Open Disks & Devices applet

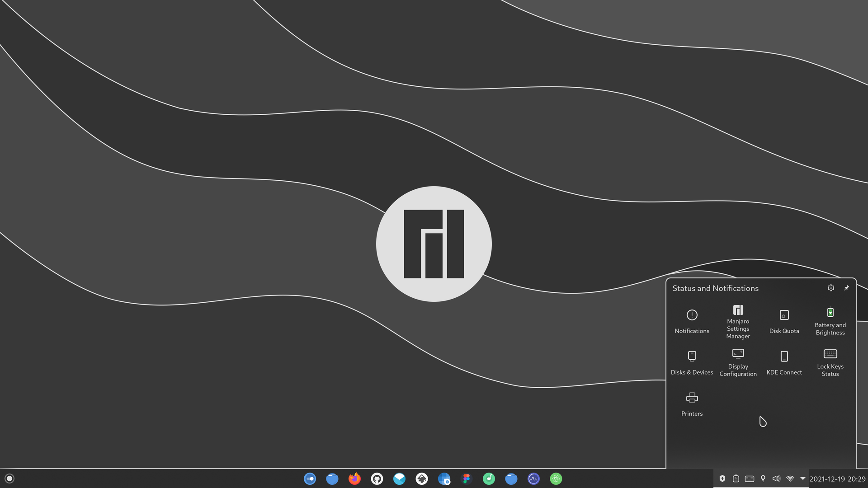coord(692,363)
